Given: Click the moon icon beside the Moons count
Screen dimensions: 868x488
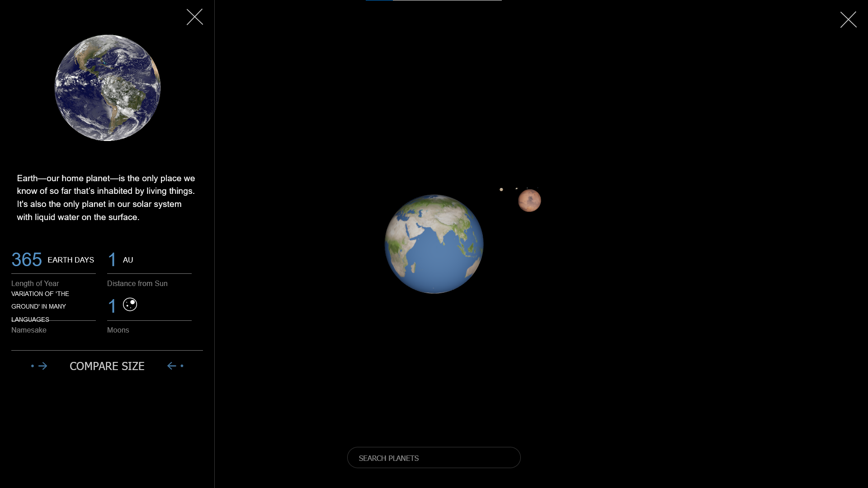Looking at the screenshot, I should [130, 305].
